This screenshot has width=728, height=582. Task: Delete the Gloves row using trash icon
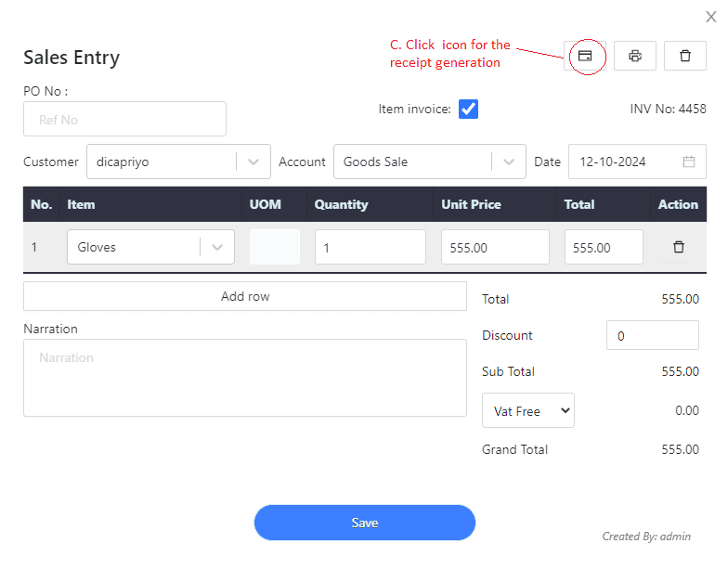(x=678, y=247)
